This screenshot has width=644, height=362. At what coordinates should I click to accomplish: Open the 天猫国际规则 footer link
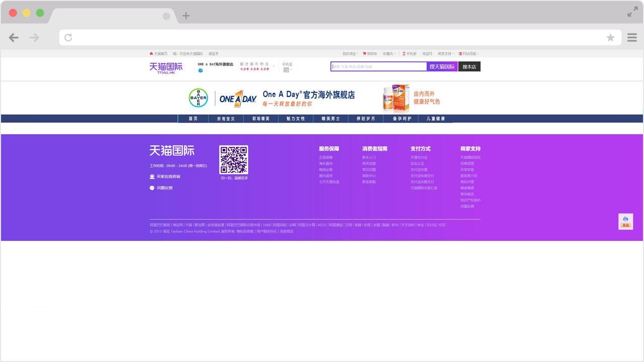tap(470, 157)
